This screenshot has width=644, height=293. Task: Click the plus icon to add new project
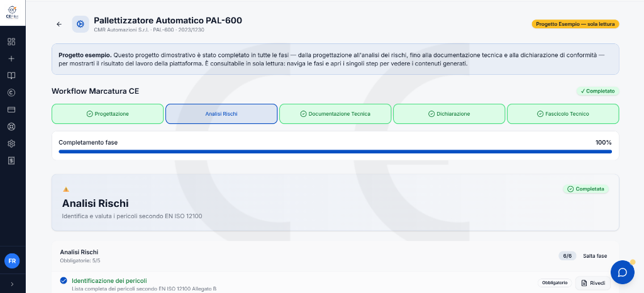pyautogui.click(x=11, y=58)
